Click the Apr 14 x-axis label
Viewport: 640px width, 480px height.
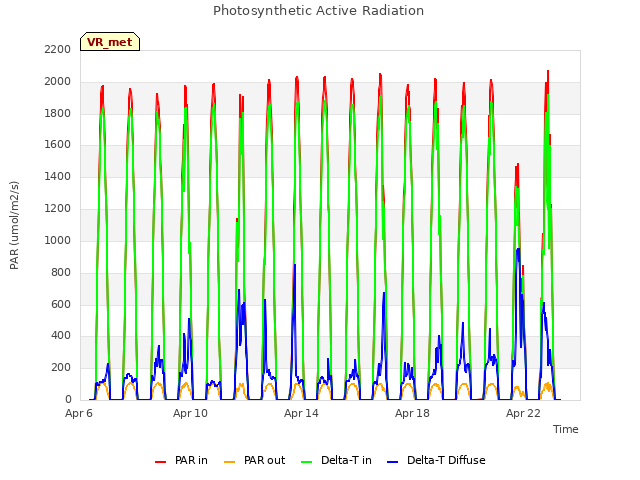(301, 413)
